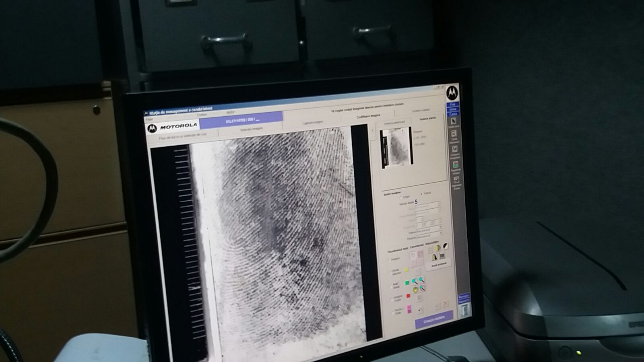Switch to the Codificare imagine tab
Screen dimensions: 644x362
point(368,117)
